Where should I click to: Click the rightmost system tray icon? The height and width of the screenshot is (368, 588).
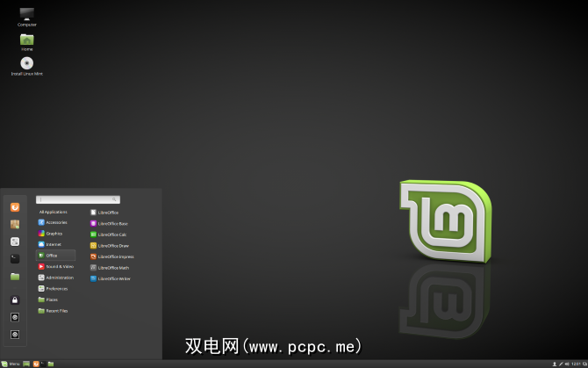(584, 364)
